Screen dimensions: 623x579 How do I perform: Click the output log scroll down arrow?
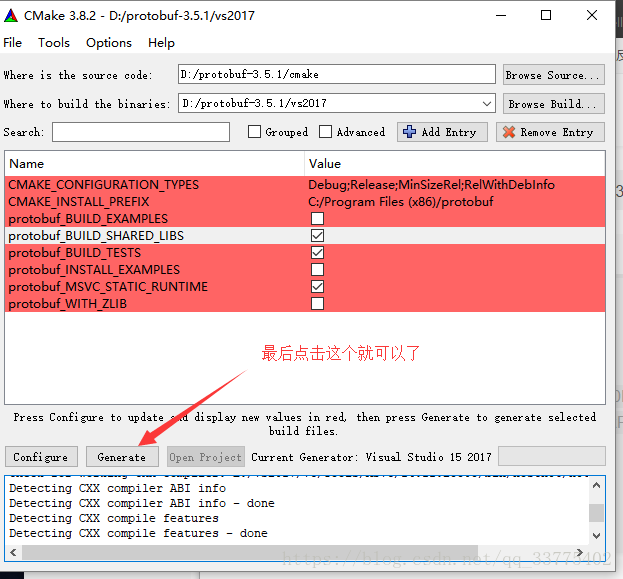click(596, 536)
